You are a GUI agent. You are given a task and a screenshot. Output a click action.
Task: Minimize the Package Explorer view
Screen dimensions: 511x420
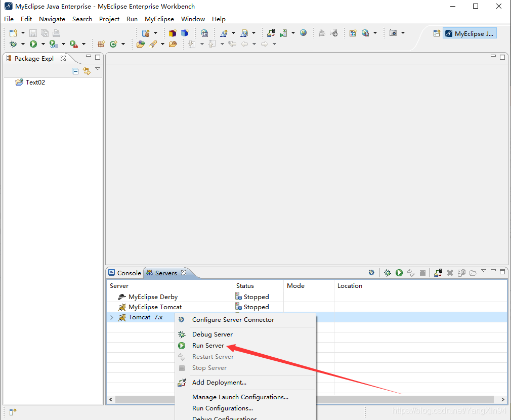tap(89, 56)
